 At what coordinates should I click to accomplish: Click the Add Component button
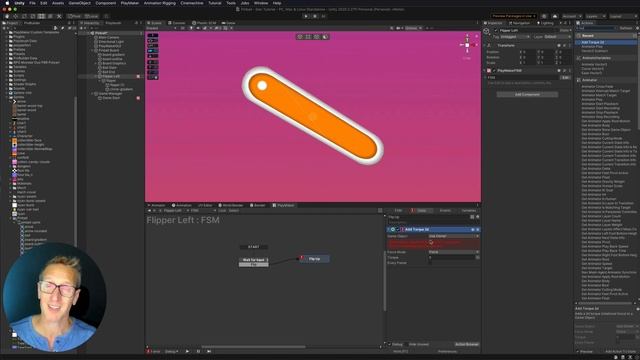(527, 95)
